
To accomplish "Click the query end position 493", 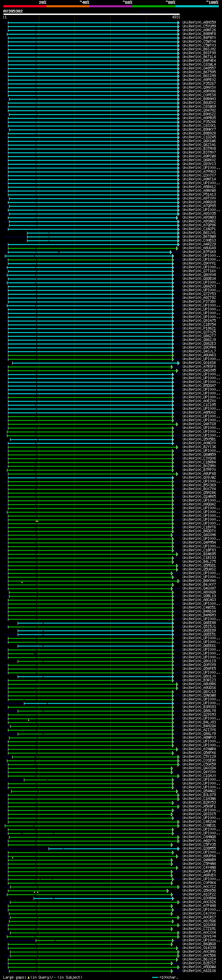I will click(175, 17).
